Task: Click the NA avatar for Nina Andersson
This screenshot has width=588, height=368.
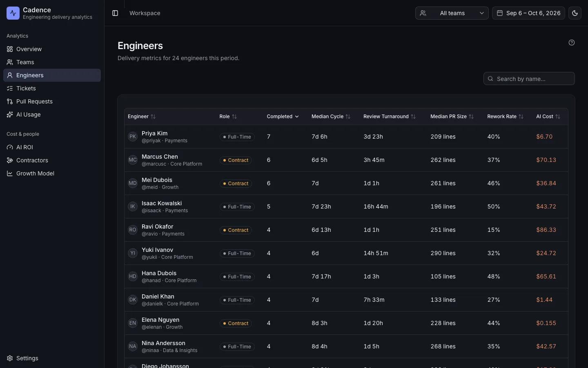Action: tap(133, 346)
